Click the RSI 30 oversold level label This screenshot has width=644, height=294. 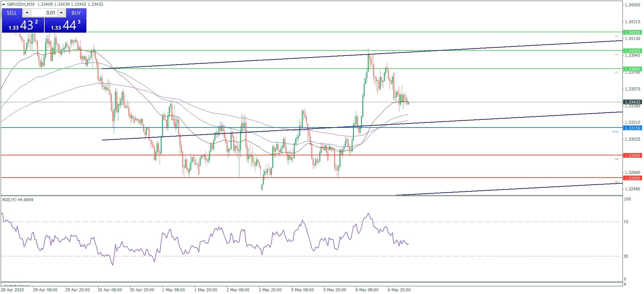point(626,256)
